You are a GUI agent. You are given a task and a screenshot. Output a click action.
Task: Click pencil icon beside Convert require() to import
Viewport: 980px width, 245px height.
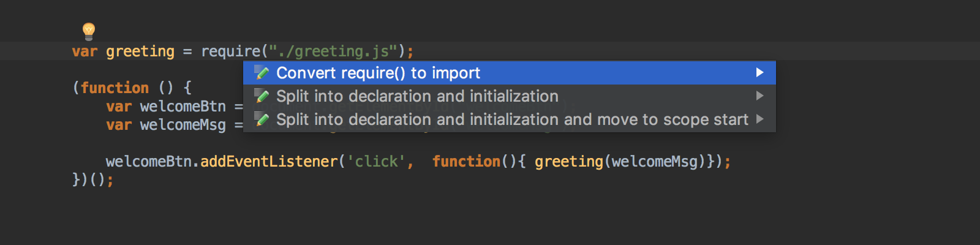(262, 73)
